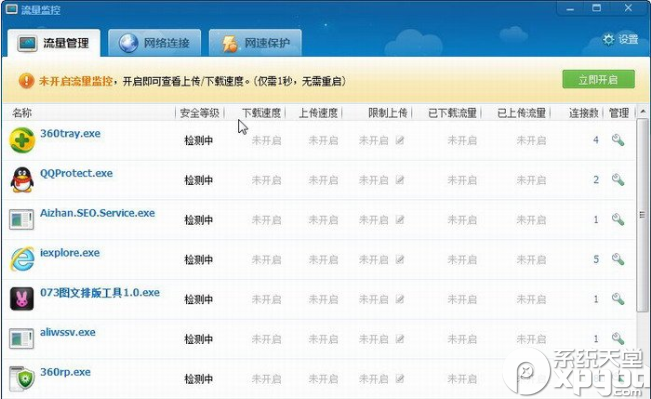Sort by the 上传速度 column header
The height and width of the screenshot is (399, 651).
(x=318, y=113)
